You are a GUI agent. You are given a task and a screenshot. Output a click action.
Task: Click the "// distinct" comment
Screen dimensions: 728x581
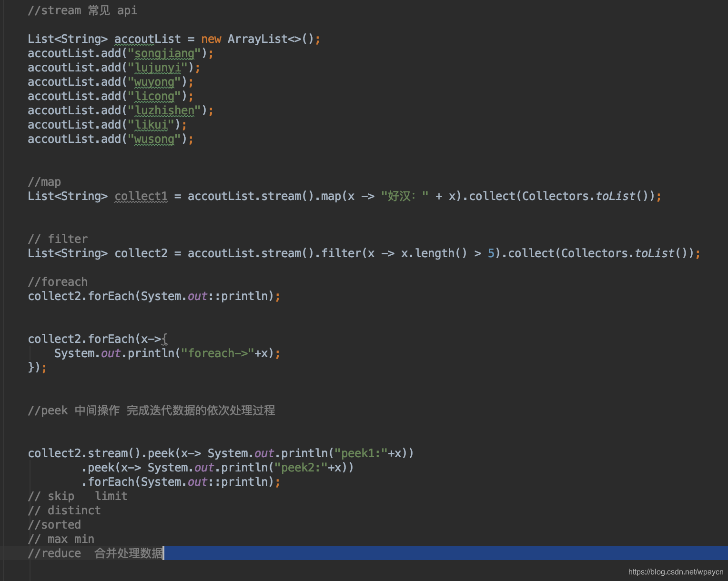[64, 511]
